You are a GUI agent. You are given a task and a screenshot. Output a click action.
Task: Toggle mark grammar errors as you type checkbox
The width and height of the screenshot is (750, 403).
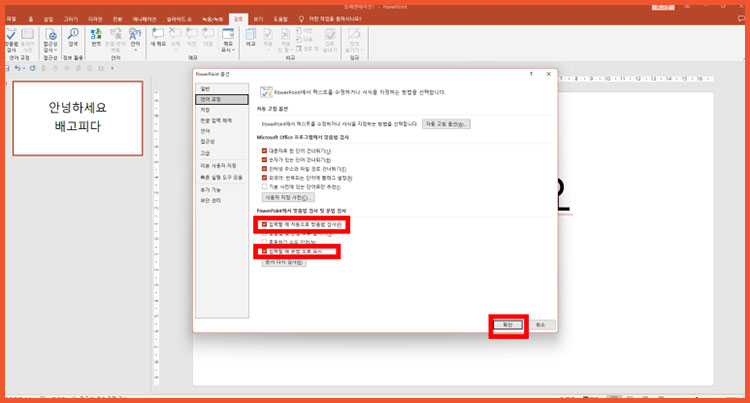click(264, 251)
